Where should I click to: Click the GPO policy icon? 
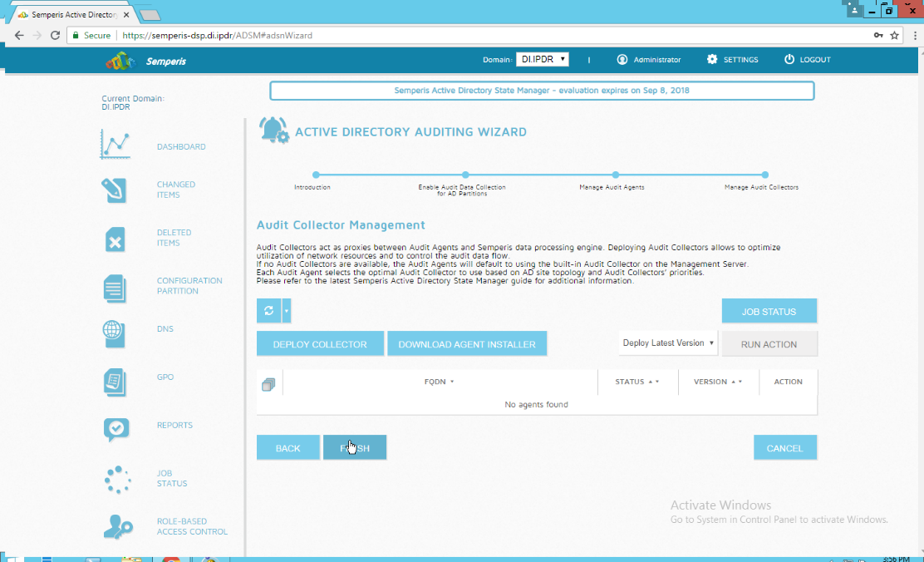[115, 382]
